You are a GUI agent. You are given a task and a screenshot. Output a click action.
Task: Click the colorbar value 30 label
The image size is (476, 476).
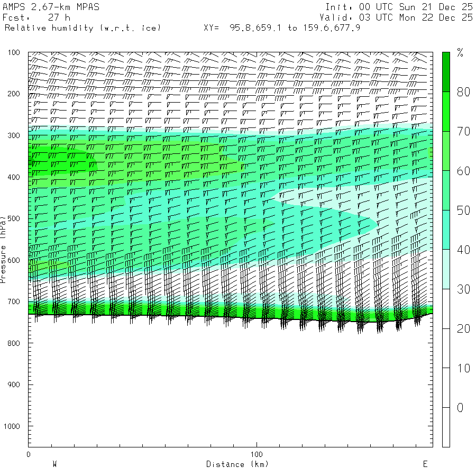(464, 289)
